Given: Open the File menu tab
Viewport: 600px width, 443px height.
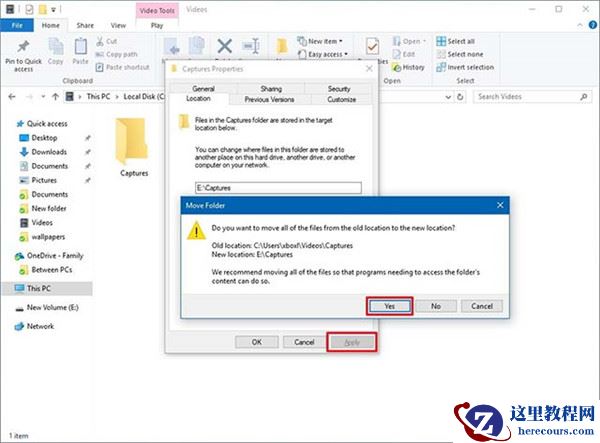Looking at the screenshot, I should [x=17, y=25].
